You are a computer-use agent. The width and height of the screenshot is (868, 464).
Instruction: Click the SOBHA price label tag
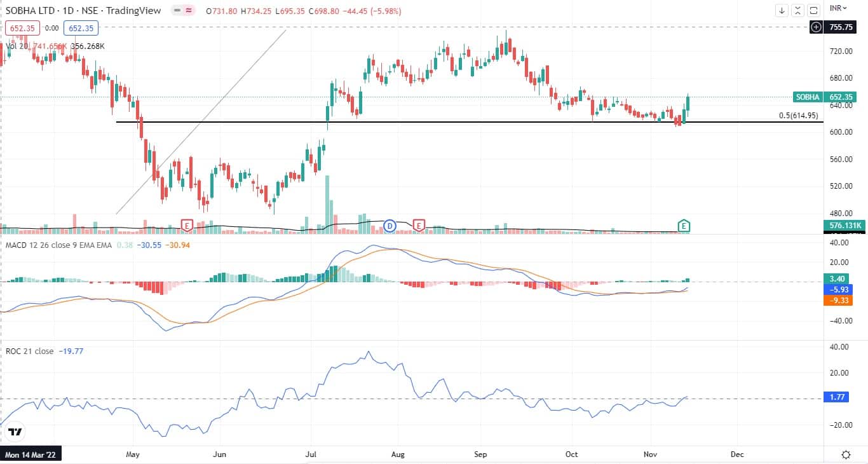808,97
